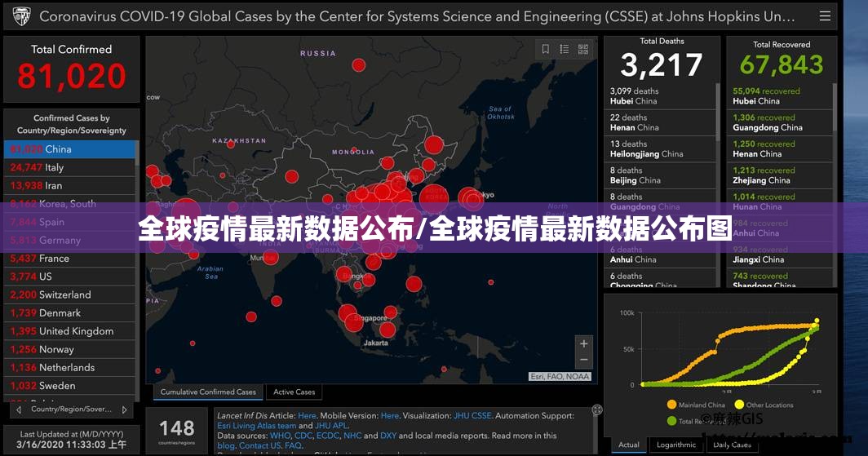Screen dimensions: 868x456
Task: Expand the info panel with the fullscreen icon
Action: [x=597, y=410]
